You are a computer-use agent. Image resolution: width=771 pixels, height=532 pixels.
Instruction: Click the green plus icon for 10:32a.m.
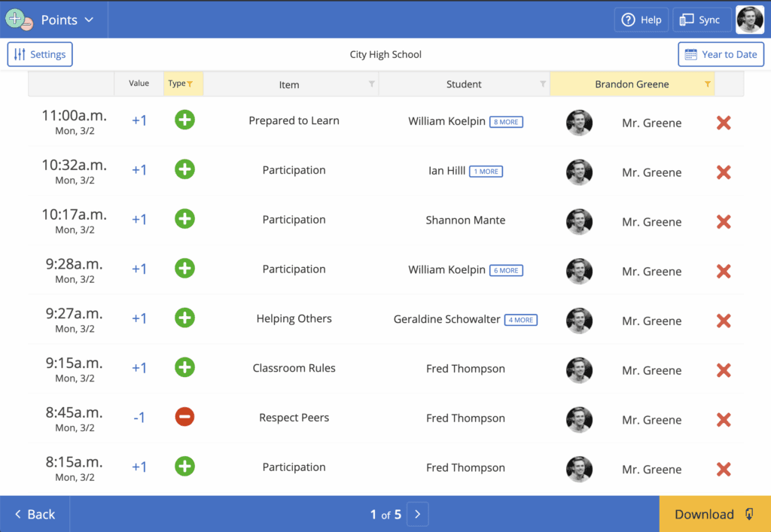click(185, 169)
